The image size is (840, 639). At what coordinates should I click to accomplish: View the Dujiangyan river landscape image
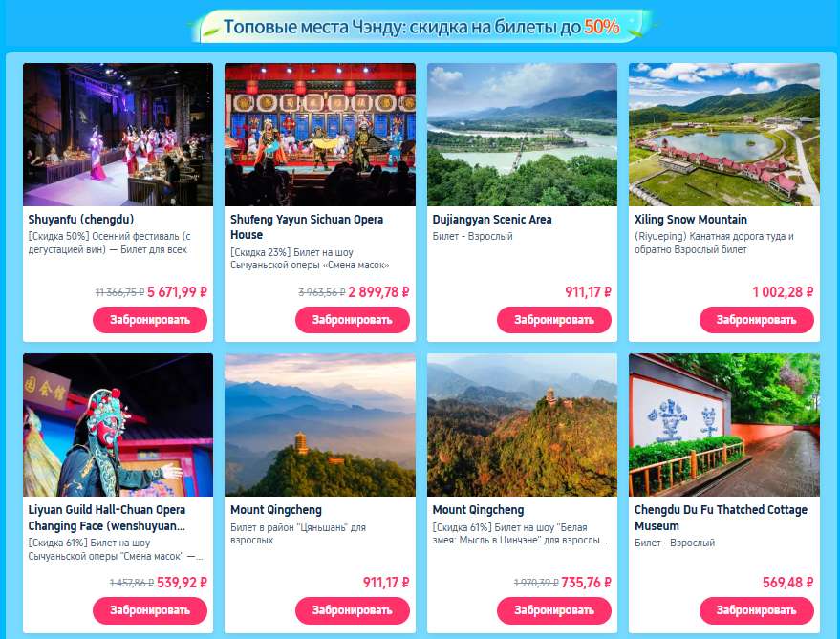click(x=523, y=135)
